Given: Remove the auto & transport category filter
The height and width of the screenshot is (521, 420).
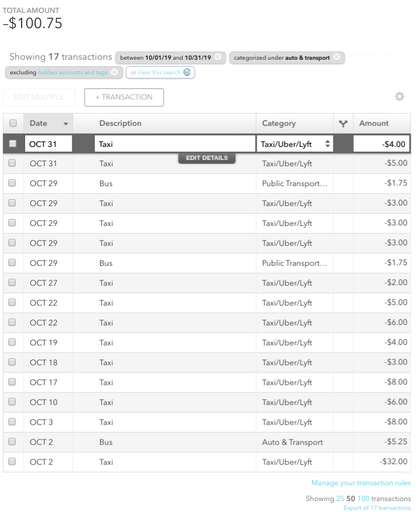Looking at the screenshot, I should pos(337,57).
